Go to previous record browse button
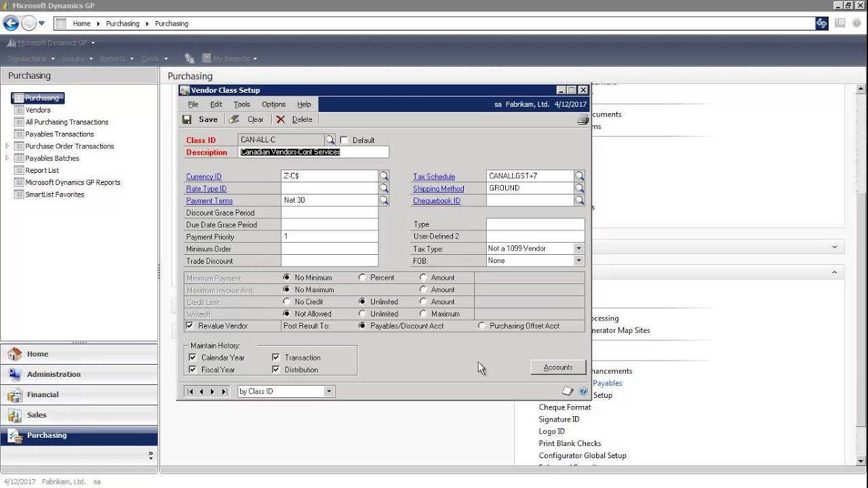 click(x=201, y=391)
